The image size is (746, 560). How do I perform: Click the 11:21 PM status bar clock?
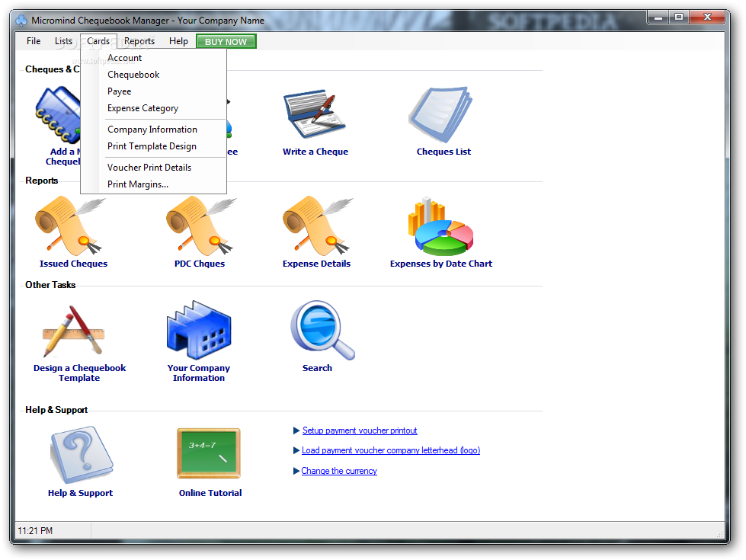(x=35, y=530)
